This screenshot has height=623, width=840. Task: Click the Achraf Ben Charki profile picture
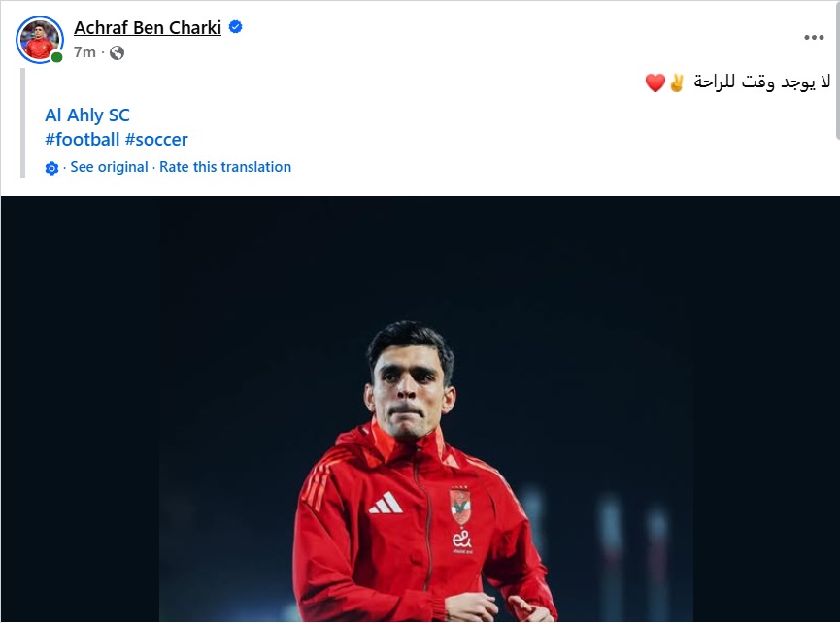click(x=40, y=40)
